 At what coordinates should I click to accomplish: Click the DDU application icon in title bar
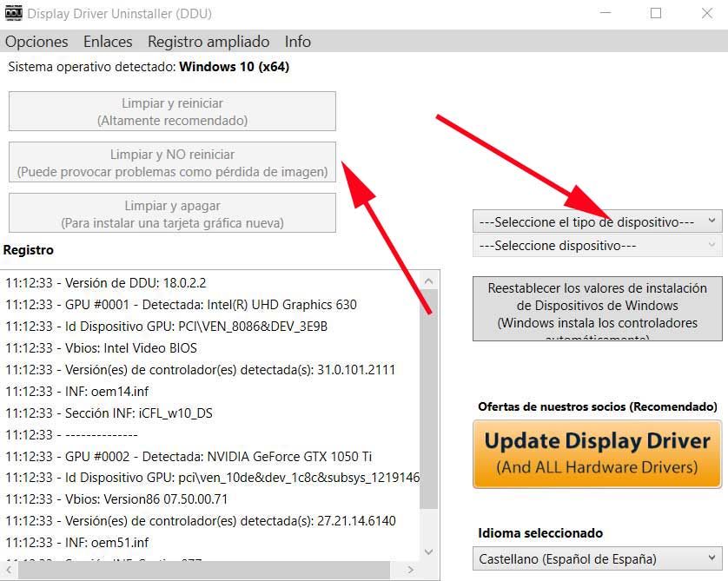pyautogui.click(x=13, y=13)
